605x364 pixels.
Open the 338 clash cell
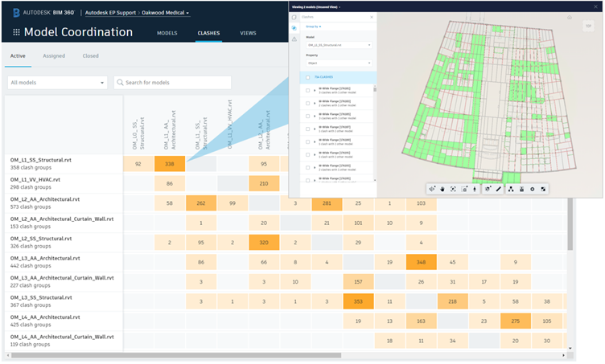point(170,164)
